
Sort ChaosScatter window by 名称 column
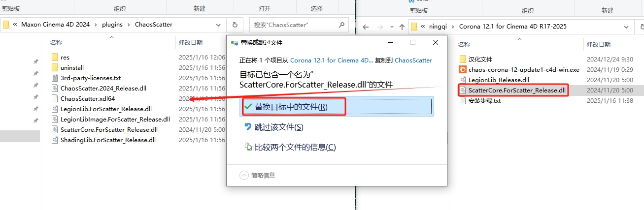[56, 43]
